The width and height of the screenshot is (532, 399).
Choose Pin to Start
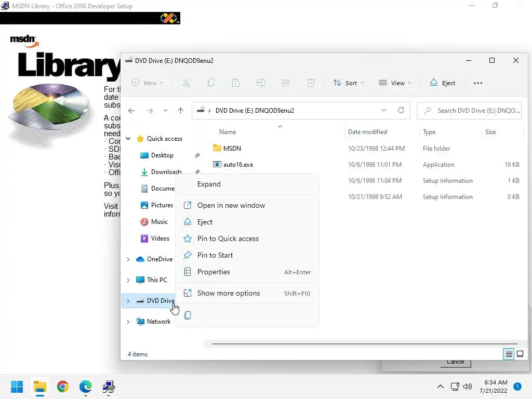click(x=247, y=255)
